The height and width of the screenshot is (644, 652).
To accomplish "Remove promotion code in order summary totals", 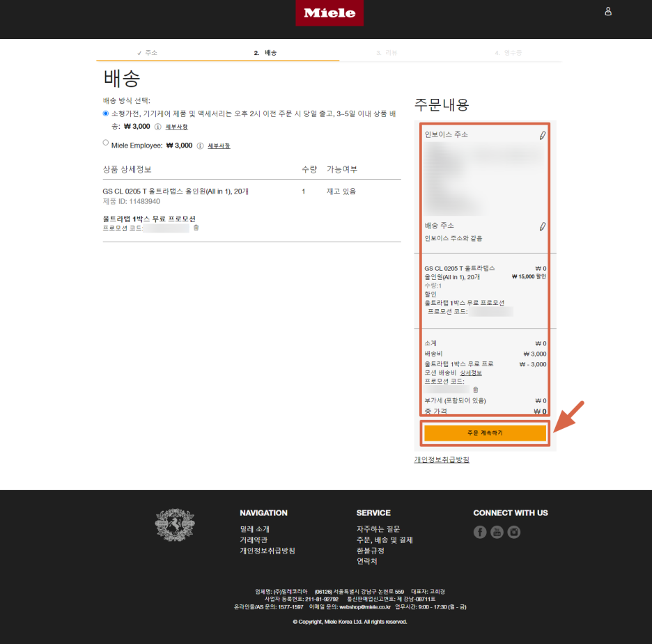I will (x=475, y=390).
